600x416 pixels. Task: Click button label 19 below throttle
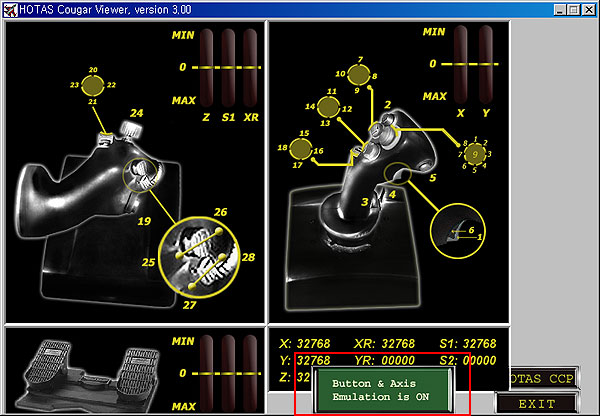[x=144, y=221]
